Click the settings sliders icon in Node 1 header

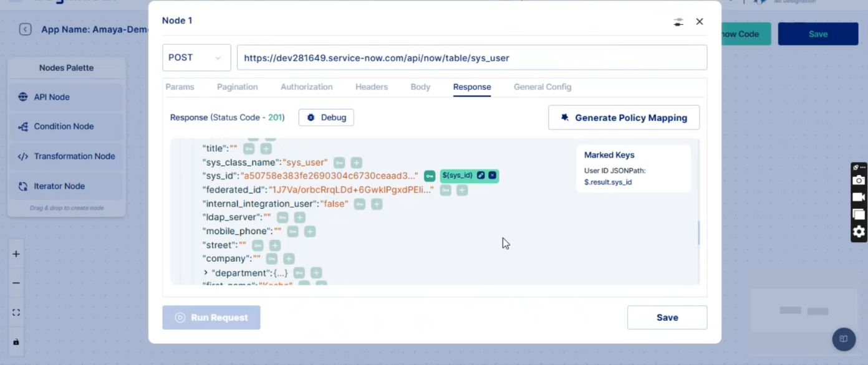click(x=678, y=22)
